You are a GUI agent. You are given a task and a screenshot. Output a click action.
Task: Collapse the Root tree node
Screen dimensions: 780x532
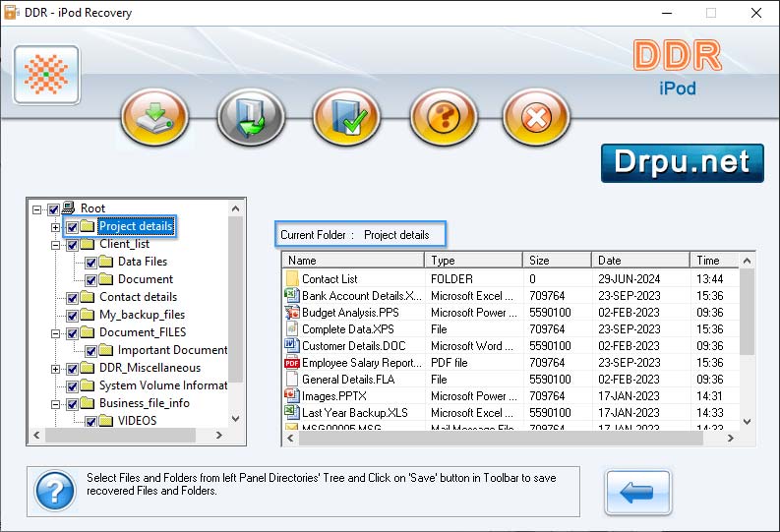click(x=36, y=209)
